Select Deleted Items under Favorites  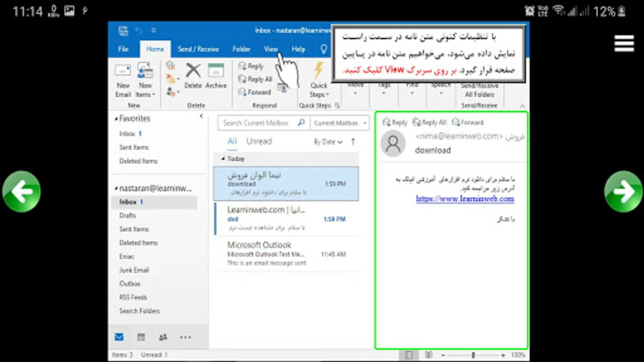(138, 161)
